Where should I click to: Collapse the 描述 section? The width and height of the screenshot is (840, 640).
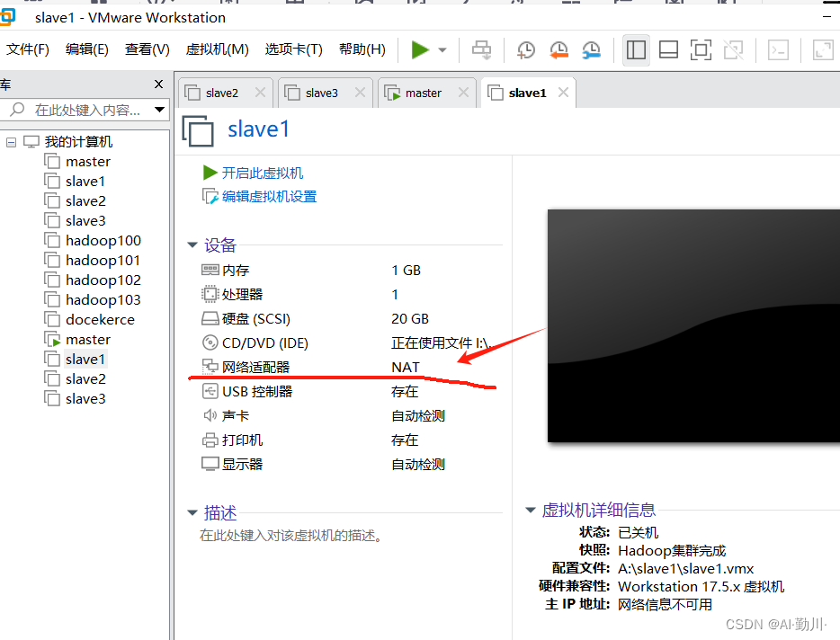(192, 512)
